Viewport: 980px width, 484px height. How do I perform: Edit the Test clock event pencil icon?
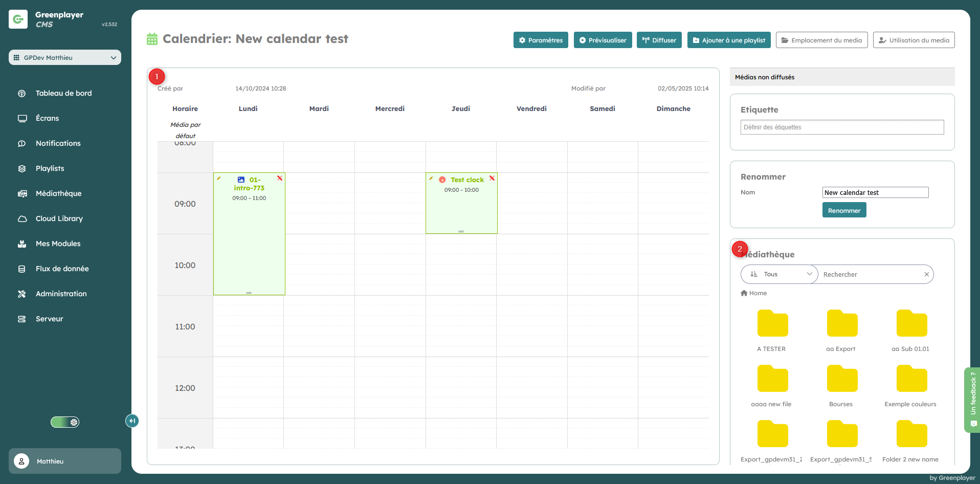click(431, 179)
